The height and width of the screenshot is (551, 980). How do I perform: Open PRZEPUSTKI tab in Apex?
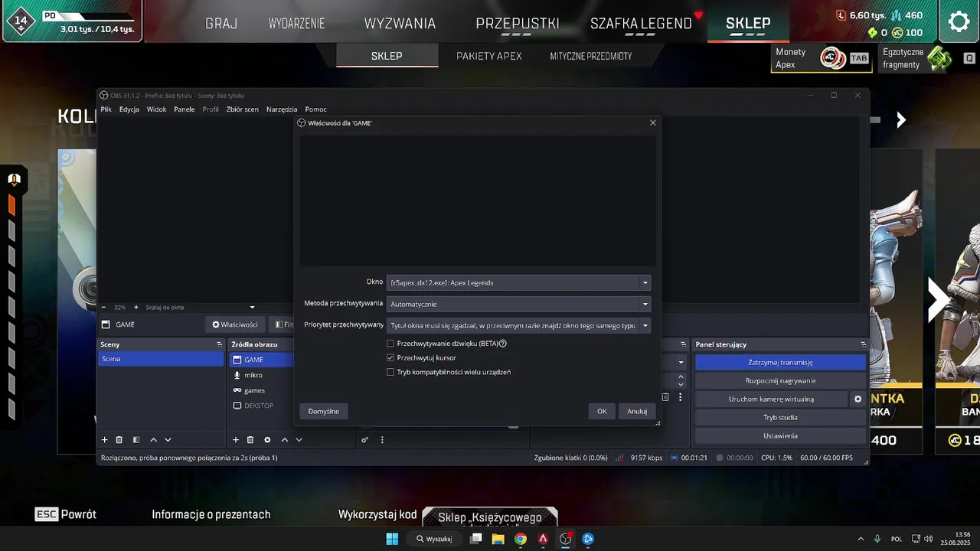point(518,23)
